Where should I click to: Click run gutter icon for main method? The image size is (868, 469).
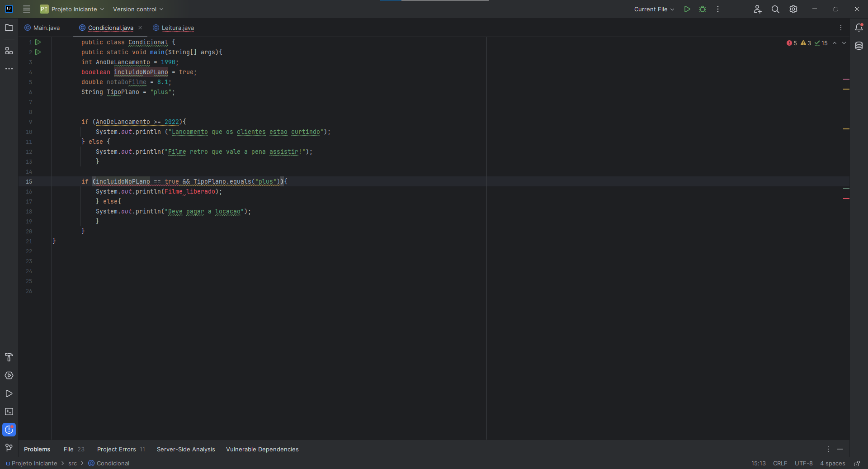tap(38, 52)
